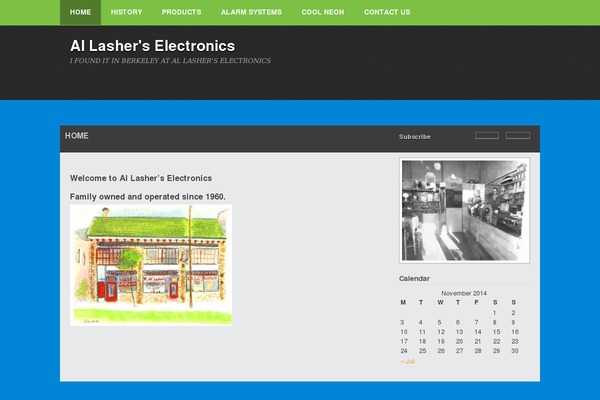The height and width of the screenshot is (400, 600).
Task: Select day 20 in the calendar
Action: coord(460,341)
